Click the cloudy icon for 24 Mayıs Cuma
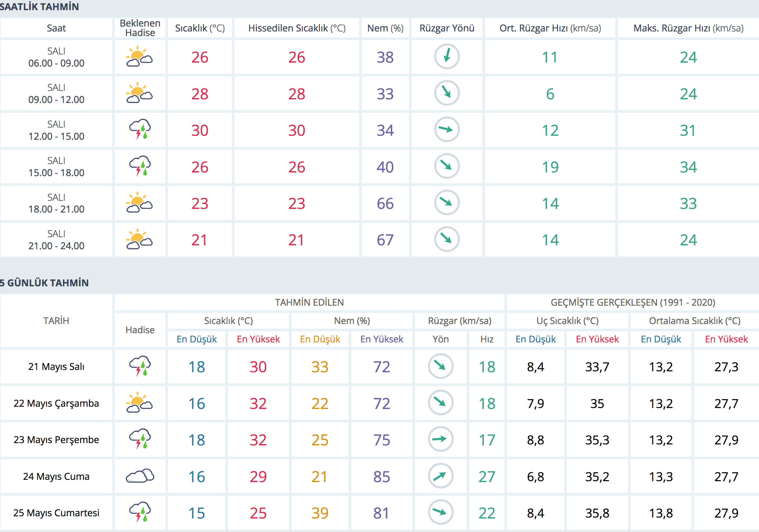The height and width of the screenshot is (532, 759). click(x=139, y=476)
